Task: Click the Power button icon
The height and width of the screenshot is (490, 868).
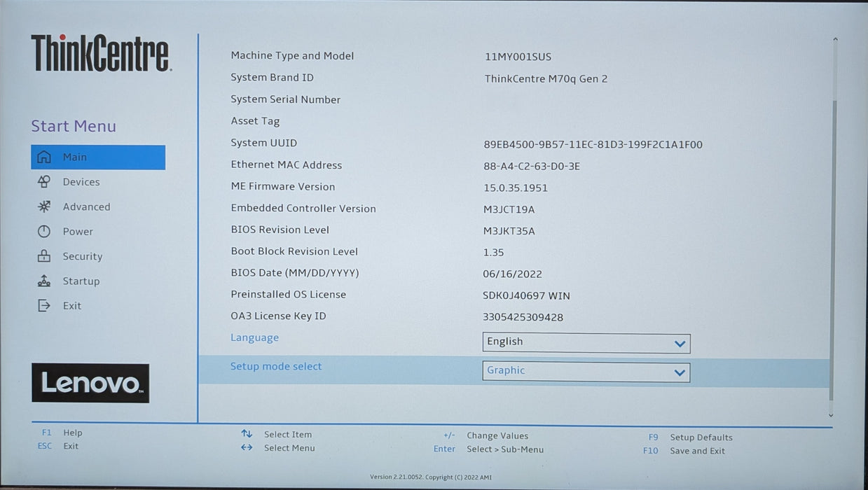Action: [x=44, y=232]
